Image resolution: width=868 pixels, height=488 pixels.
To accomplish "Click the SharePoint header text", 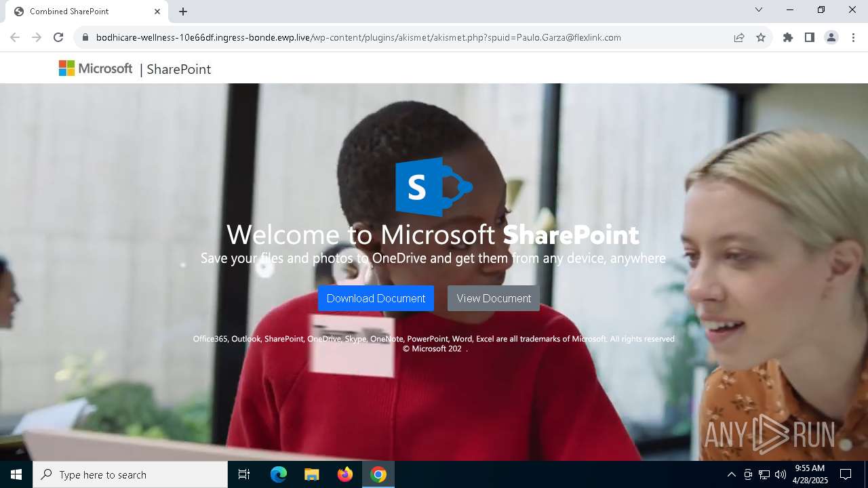I will [x=178, y=69].
